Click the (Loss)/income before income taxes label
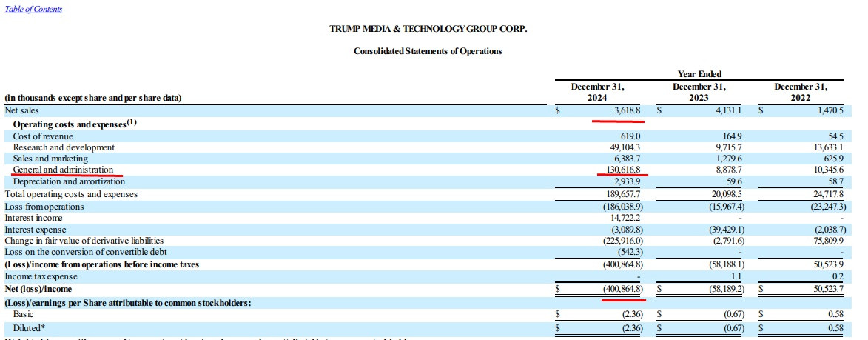 102,264
